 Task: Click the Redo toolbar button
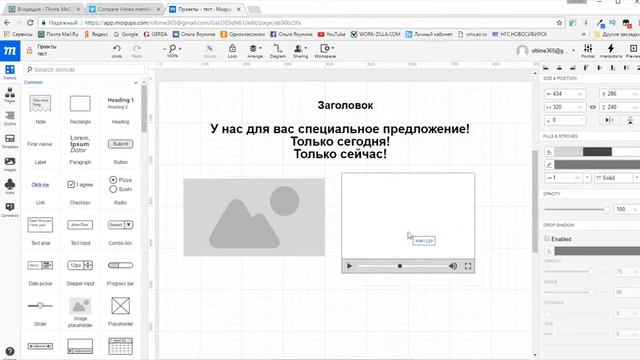coord(137,51)
